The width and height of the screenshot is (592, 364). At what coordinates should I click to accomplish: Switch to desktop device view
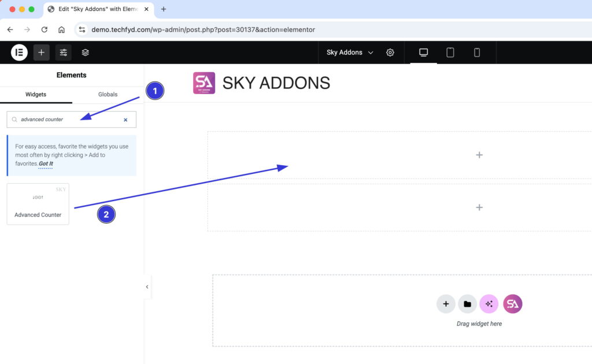(x=424, y=53)
